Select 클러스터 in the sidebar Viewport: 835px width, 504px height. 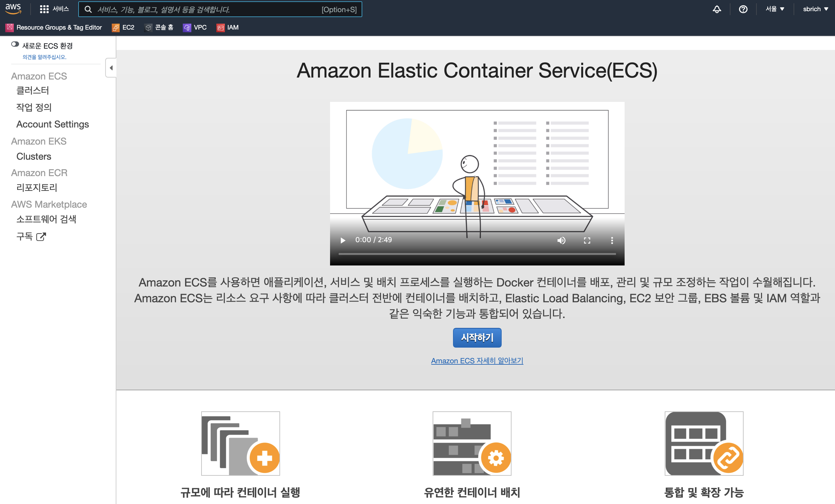[x=33, y=90]
